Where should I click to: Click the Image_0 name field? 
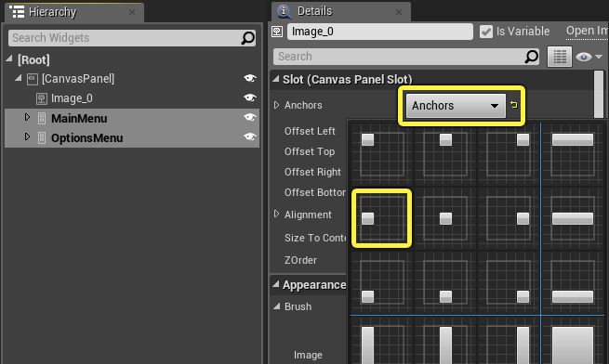tap(380, 32)
